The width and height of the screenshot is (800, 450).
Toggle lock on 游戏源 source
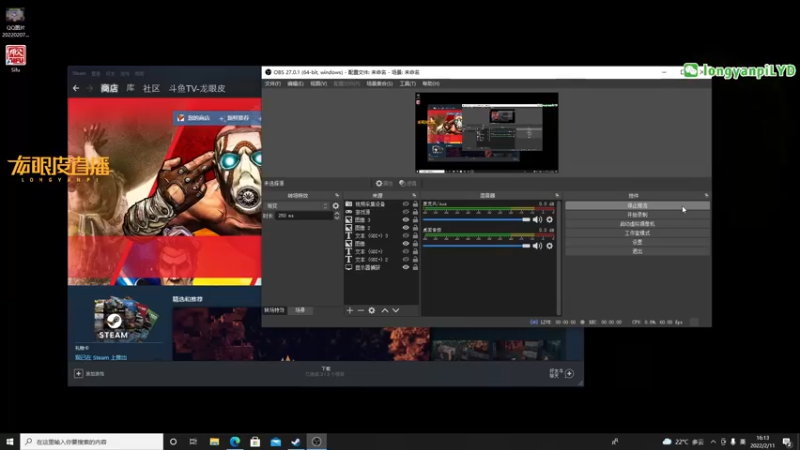415,212
